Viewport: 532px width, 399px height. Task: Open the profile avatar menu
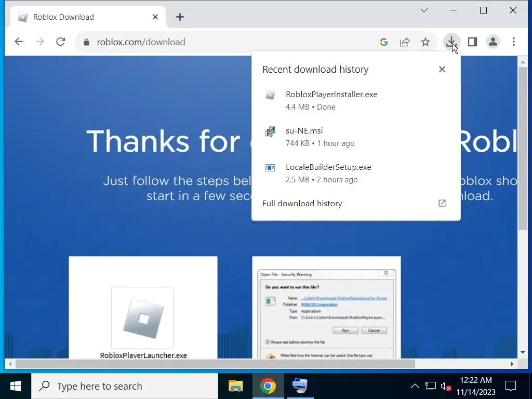493,42
